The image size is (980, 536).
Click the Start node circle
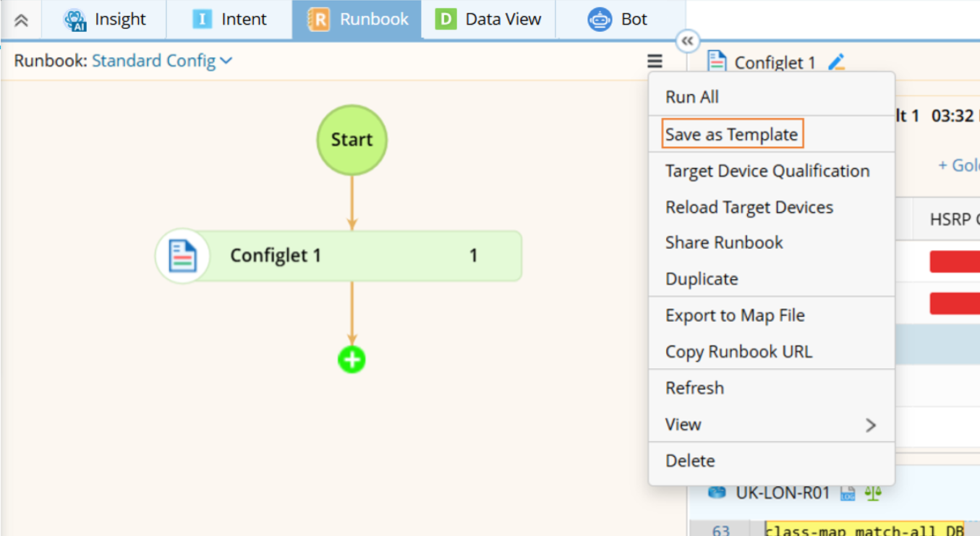point(351,140)
